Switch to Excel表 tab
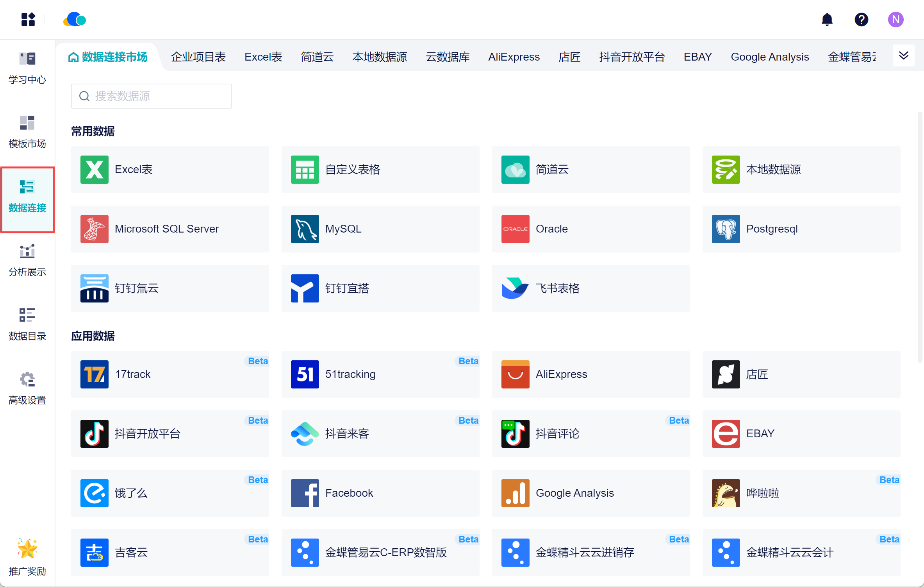Screen dimensions: 924x587 click(263, 57)
